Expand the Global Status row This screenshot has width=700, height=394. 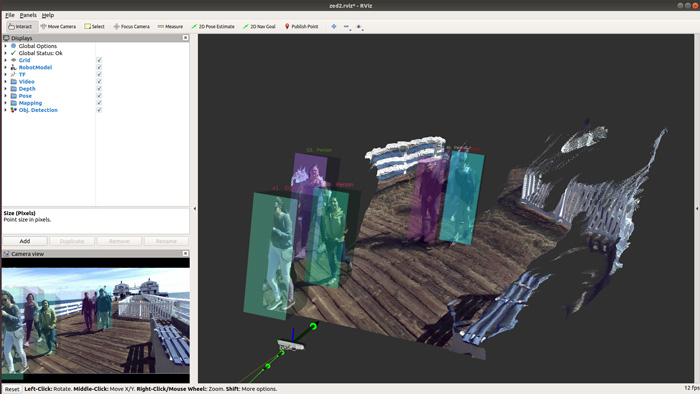(5, 53)
